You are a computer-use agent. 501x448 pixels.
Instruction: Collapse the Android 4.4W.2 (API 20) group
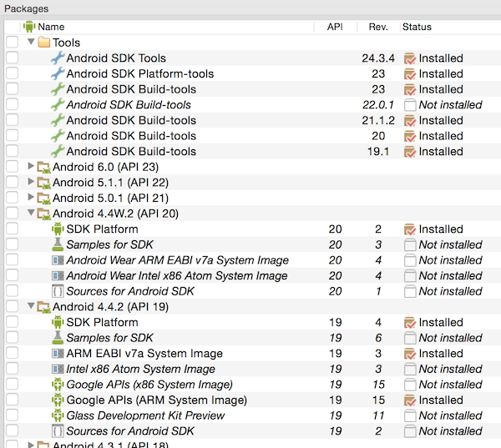coord(31,213)
